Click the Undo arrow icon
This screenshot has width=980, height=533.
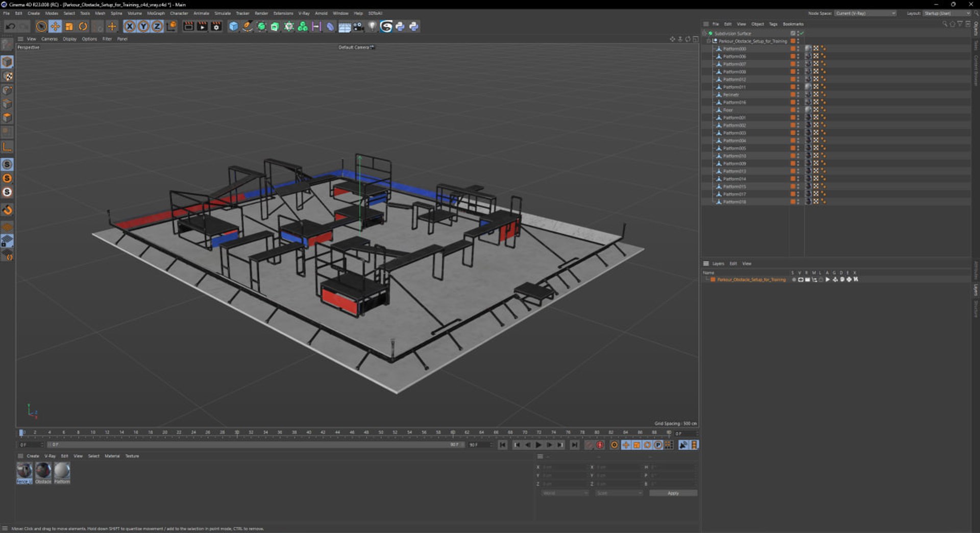(x=10, y=27)
